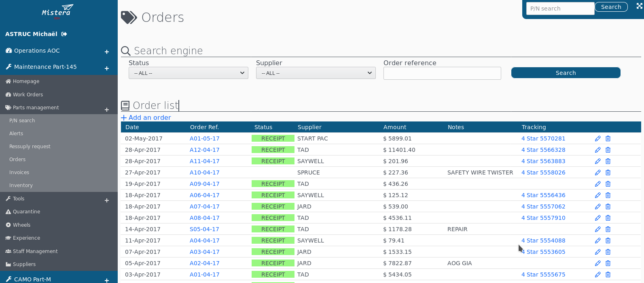Click the search engine Search button
This screenshot has height=283, width=644.
pyautogui.click(x=566, y=73)
